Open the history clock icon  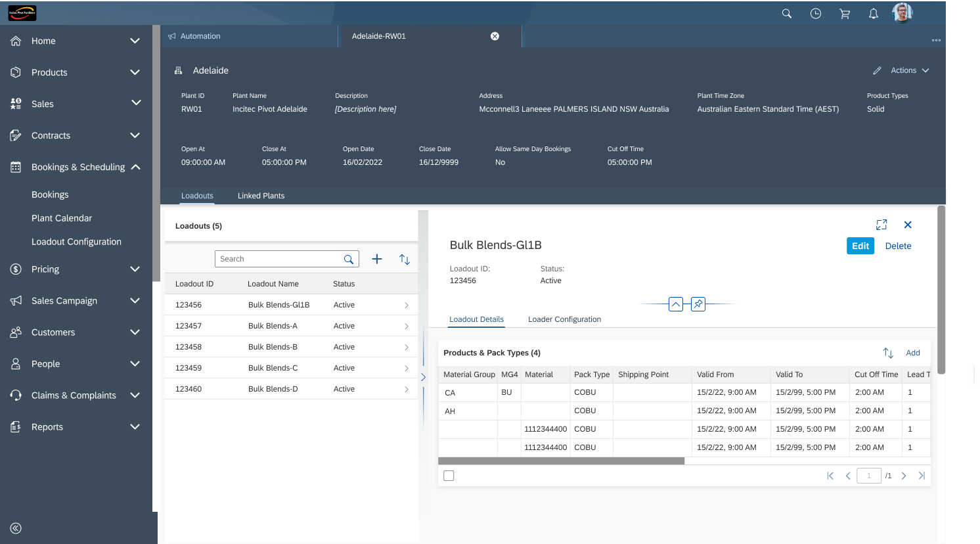click(x=815, y=13)
